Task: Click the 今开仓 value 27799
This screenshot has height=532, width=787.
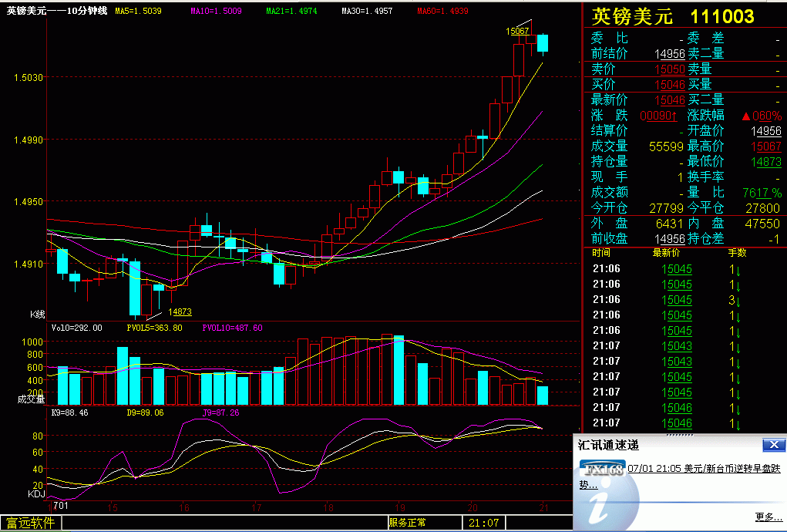Action: coord(666,208)
